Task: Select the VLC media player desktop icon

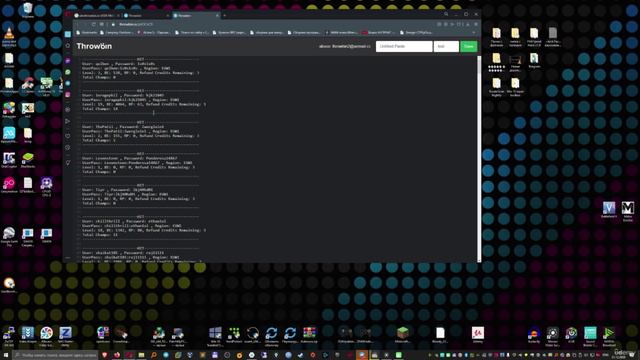Action: click(x=9, y=36)
